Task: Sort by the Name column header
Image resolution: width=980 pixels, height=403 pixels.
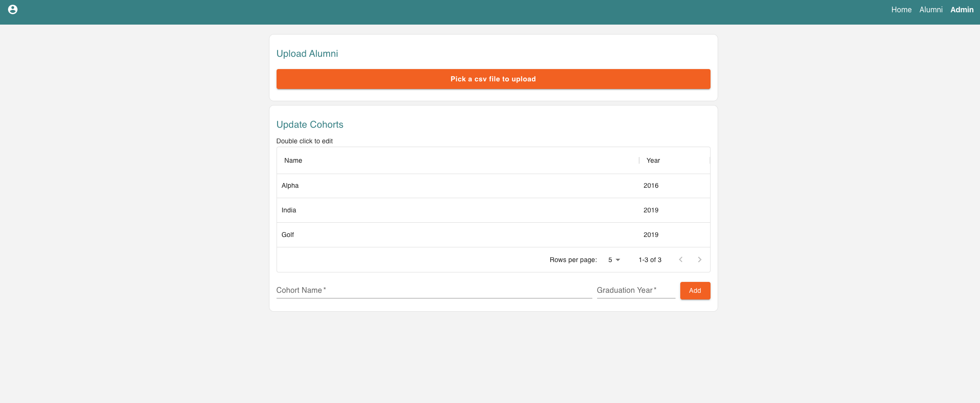Action: (458, 160)
